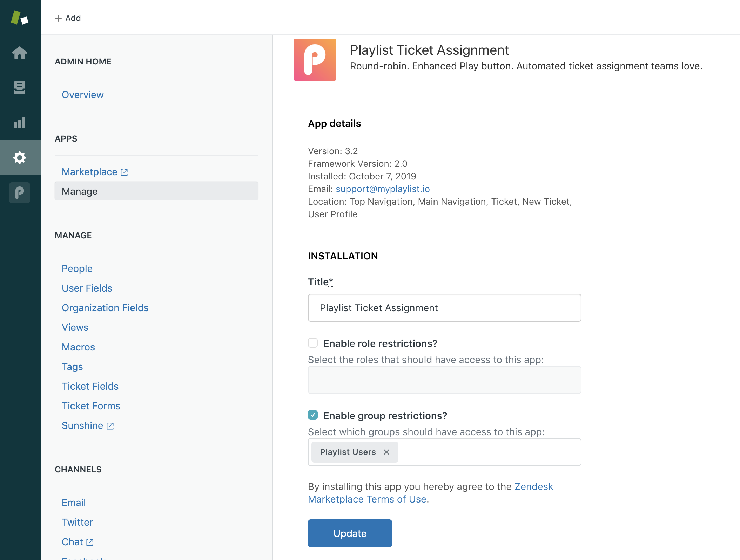Remove the Playlist Users group tag
This screenshot has height=560, width=740.
click(386, 452)
